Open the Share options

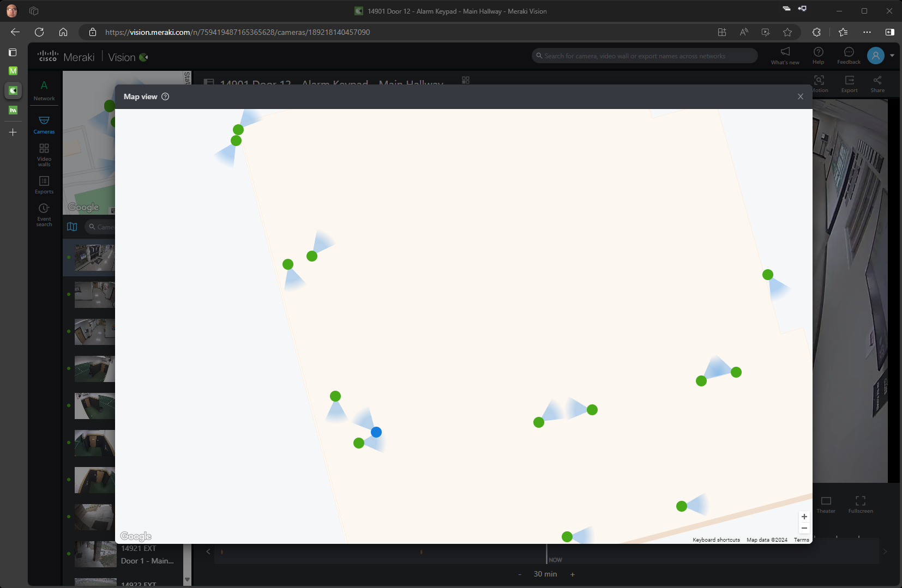pyautogui.click(x=877, y=83)
